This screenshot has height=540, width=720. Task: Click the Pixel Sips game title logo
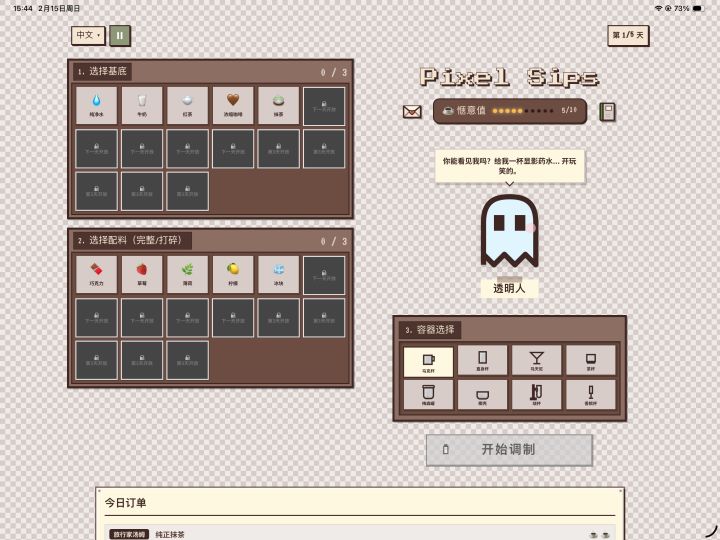(509, 77)
